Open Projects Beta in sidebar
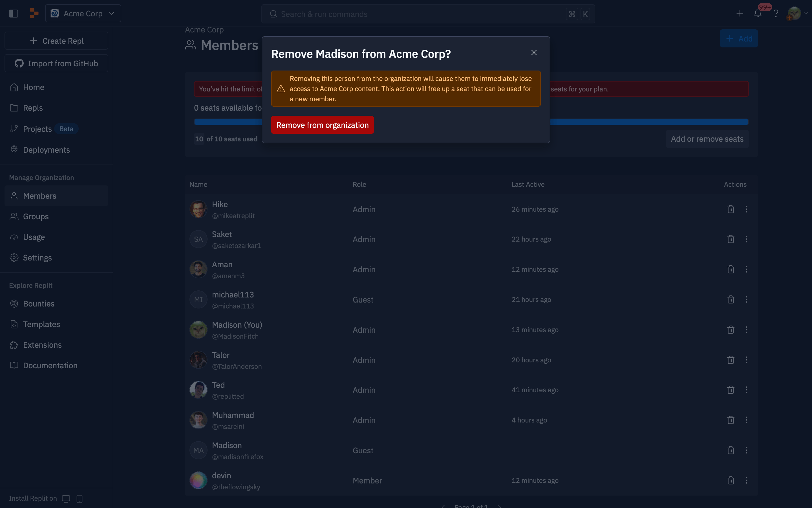The height and width of the screenshot is (508, 812). tap(56, 129)
